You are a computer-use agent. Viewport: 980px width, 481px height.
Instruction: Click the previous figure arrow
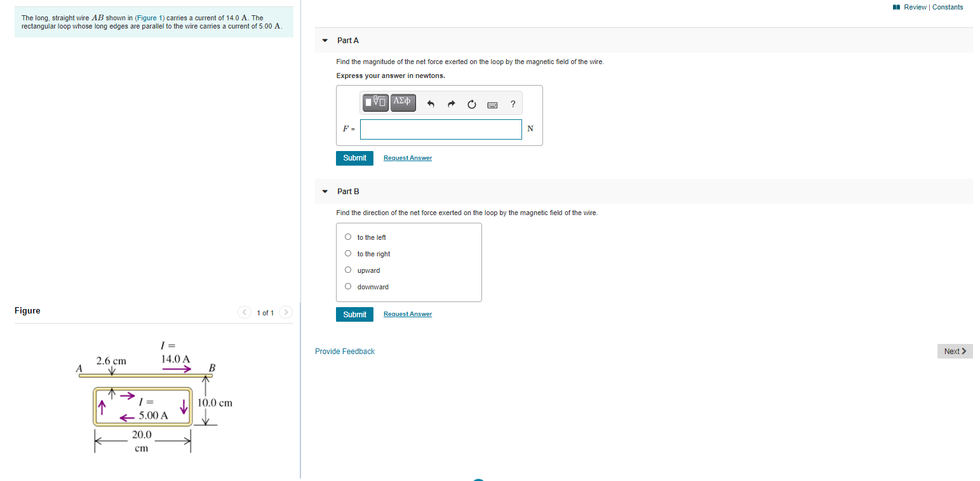click(x=244, y=312)
